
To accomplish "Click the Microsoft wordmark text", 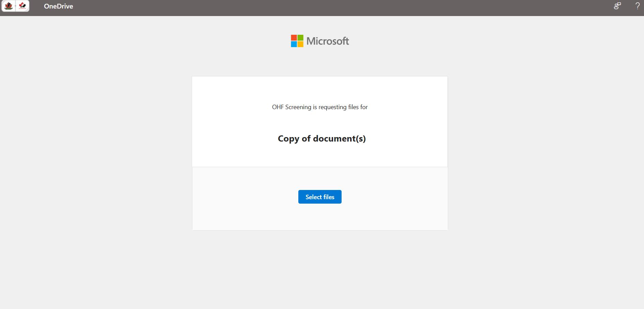I will tap(328, 41).
